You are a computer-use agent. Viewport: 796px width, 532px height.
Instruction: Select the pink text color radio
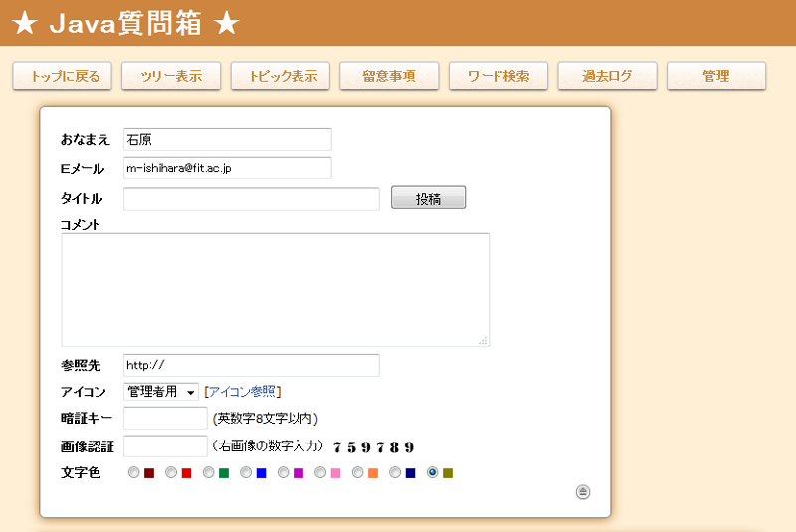(x=320, y=472)
